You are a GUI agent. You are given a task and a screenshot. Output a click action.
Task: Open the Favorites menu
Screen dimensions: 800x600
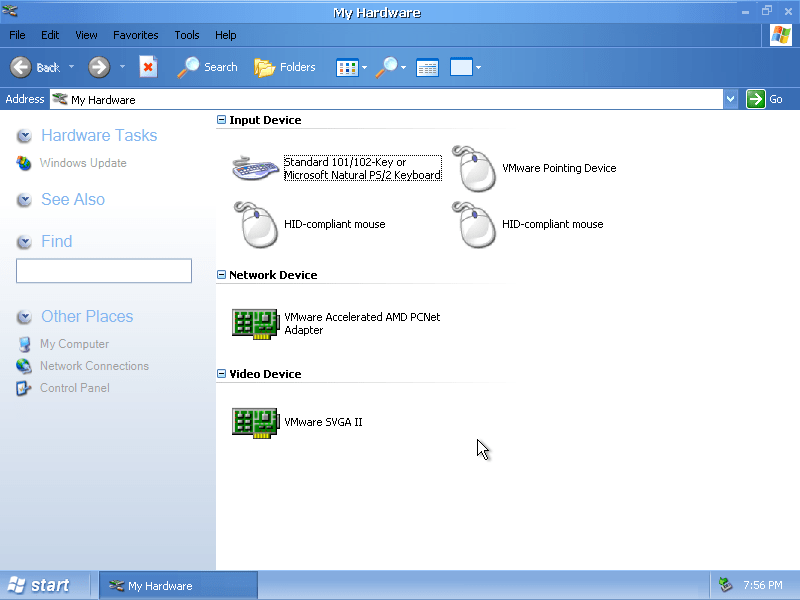(x=135, y=35)
